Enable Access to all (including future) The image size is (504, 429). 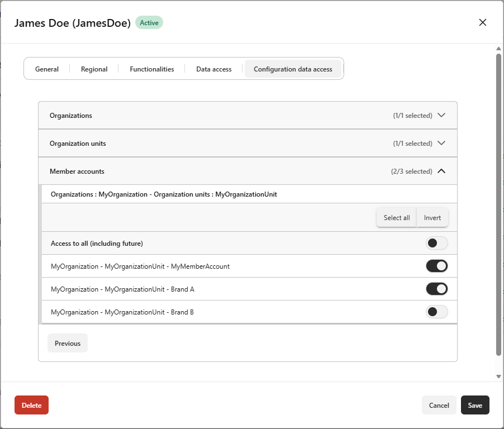pos(436,244)
